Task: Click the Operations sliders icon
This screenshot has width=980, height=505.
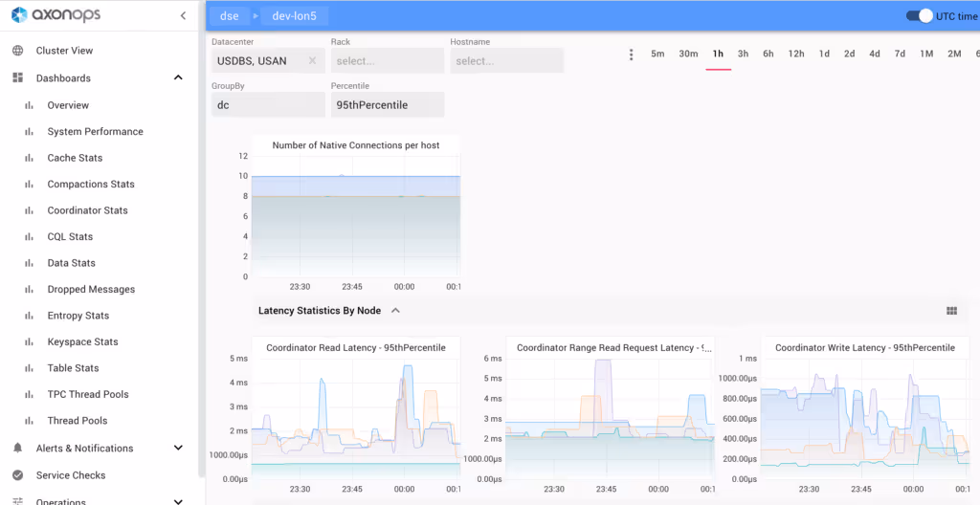Action: click(x=18, y=501)
